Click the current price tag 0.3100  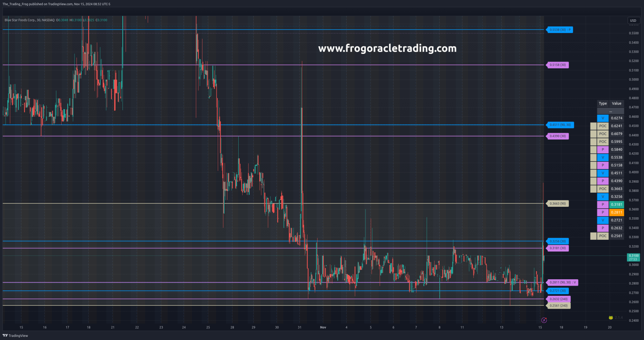coord(634,257)
